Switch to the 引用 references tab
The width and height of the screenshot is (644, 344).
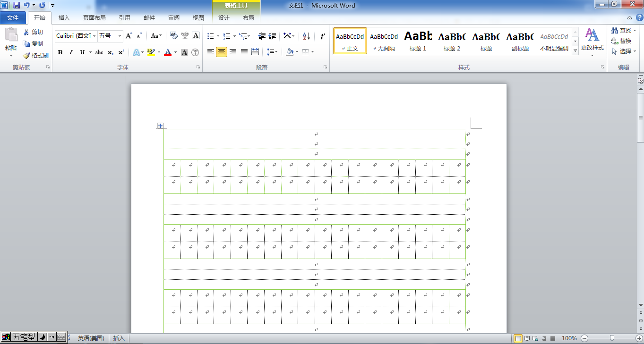point(125,18)
